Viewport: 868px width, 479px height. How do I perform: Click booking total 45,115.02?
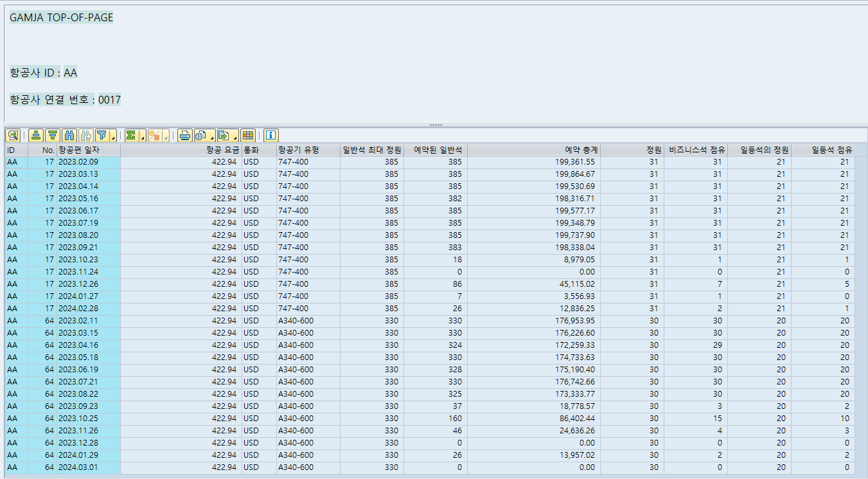click(533, 284)
